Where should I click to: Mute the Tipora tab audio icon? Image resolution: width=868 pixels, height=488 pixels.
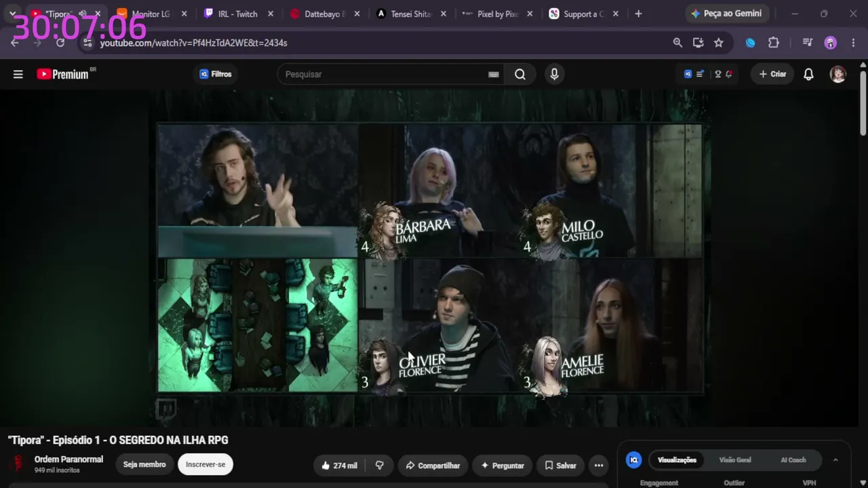[83, 14]
